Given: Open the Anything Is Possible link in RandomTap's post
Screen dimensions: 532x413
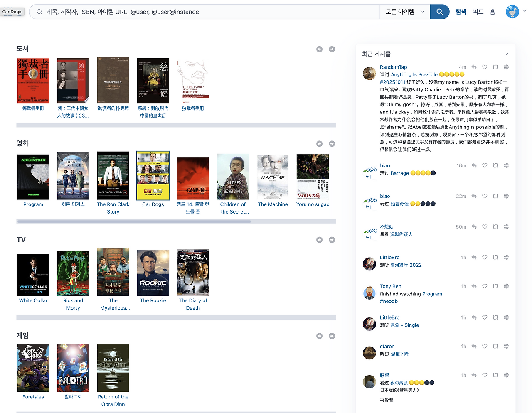Looking at the screenshot, I should [x=414, y=74].
